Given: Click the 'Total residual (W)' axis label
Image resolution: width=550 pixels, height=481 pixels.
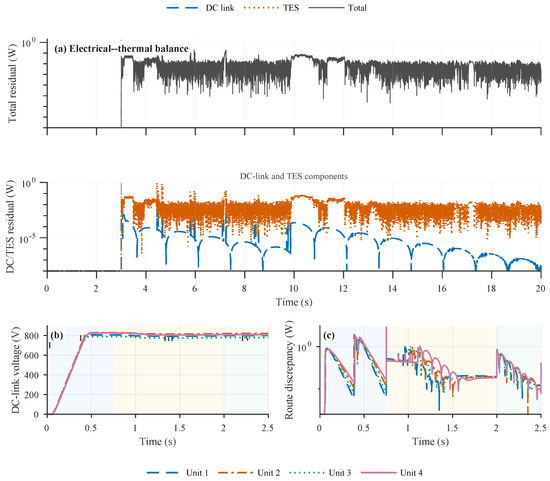Looking at the screenshot, I should (12, 83).
